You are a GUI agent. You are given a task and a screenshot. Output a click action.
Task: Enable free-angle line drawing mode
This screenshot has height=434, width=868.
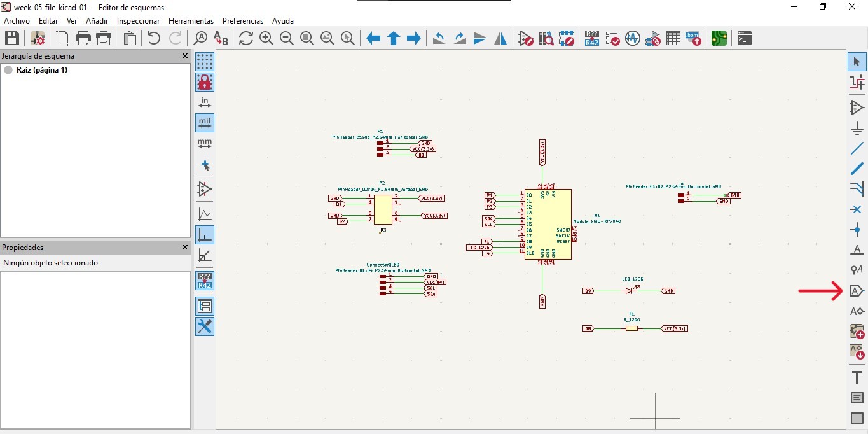pyautogui.click(x=205, y=214)
